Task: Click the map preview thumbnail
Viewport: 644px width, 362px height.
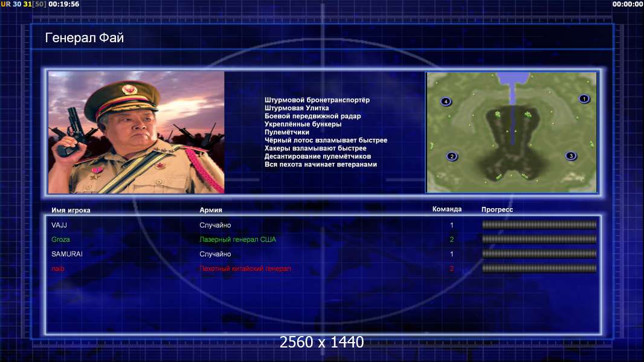Action: [x=512, y=132]
